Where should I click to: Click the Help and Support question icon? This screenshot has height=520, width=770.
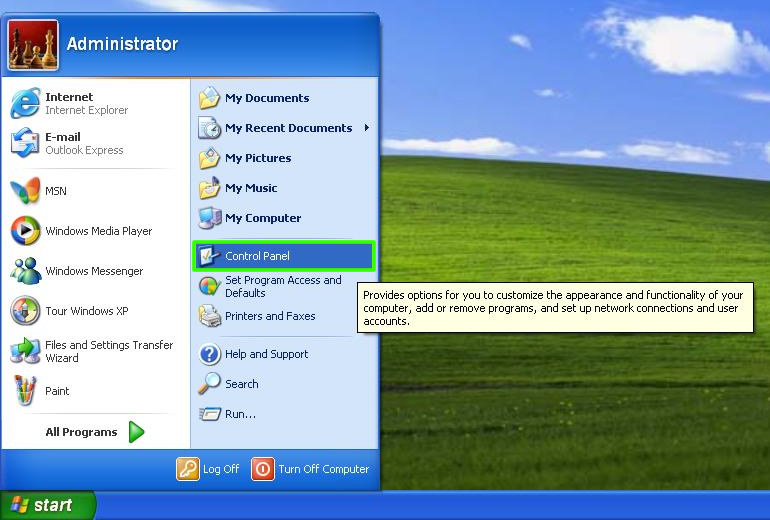(x=209, y=354)
